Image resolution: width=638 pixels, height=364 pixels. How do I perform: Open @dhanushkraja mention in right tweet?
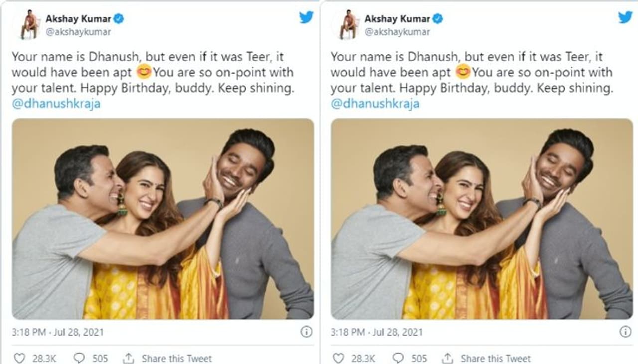click(375, 104)
